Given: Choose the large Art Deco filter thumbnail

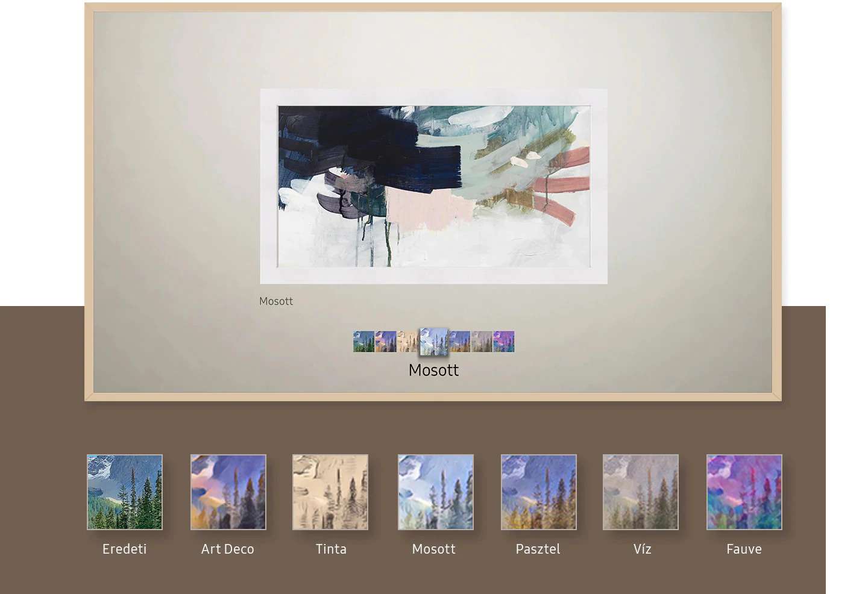Looking at the screenshot, I should coord(228,492).
